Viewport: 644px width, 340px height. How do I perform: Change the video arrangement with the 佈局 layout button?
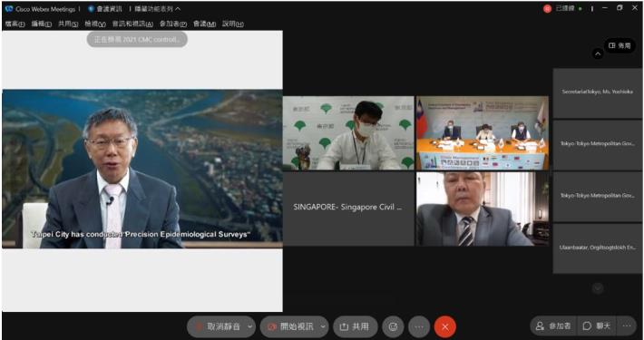(620, 45)
